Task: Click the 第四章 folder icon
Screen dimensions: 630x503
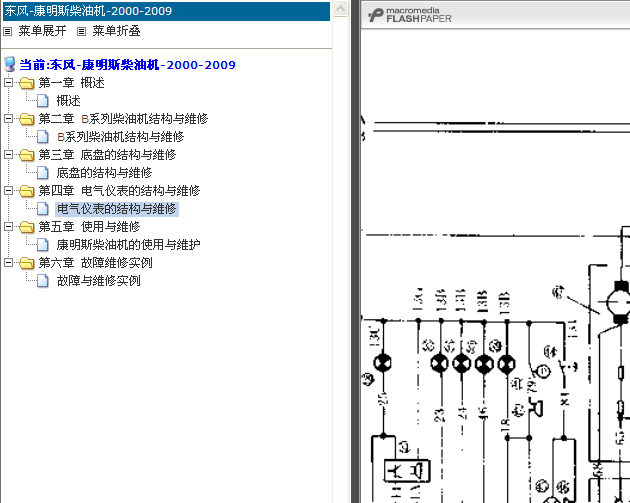Action: [27, 190]
